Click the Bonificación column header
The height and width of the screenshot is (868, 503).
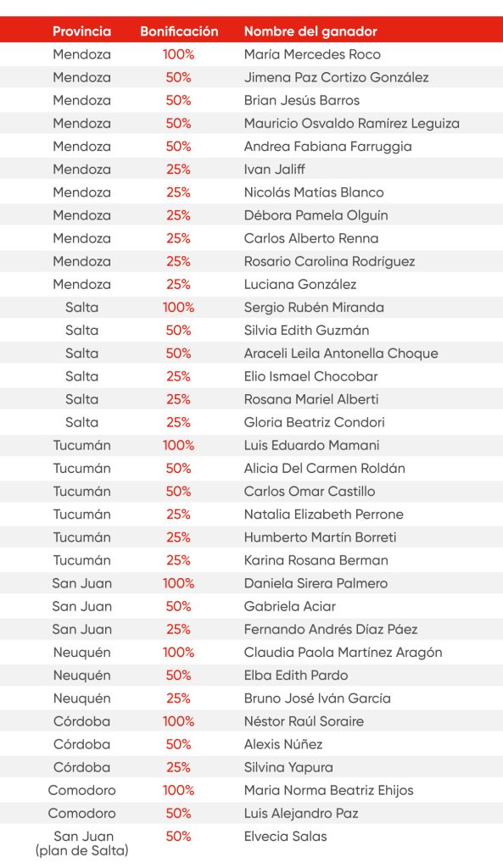179,31
